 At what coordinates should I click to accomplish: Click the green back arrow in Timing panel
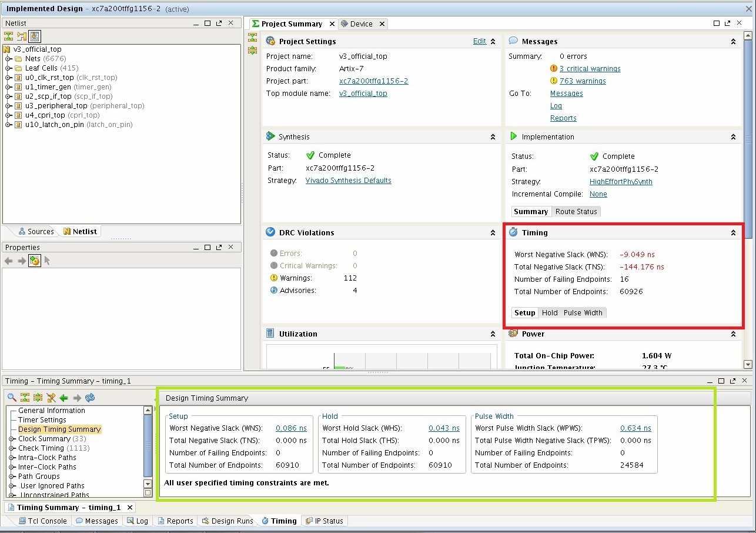tap(64, 398)
